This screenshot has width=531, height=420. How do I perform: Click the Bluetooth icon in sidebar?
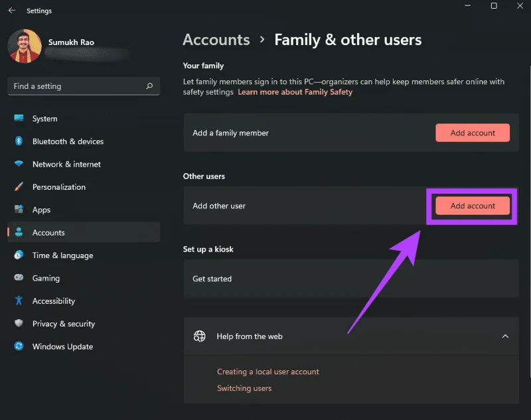19,141
